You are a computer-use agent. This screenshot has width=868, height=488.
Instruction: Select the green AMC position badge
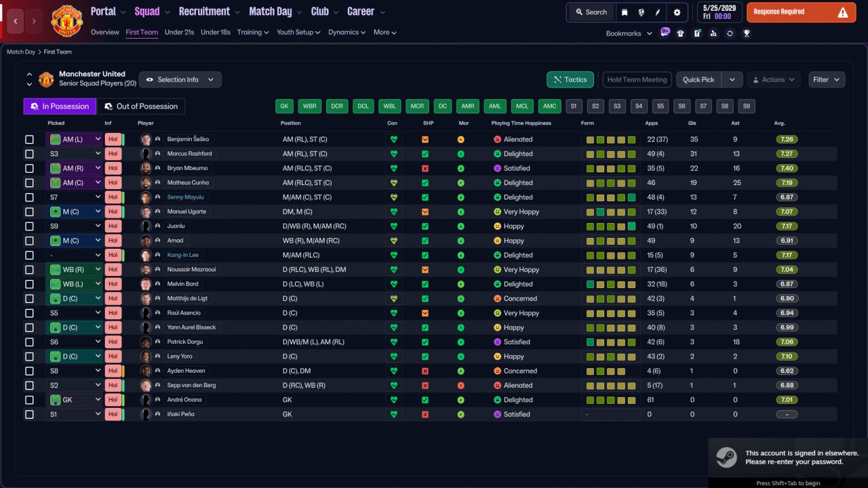coord(549,106)
